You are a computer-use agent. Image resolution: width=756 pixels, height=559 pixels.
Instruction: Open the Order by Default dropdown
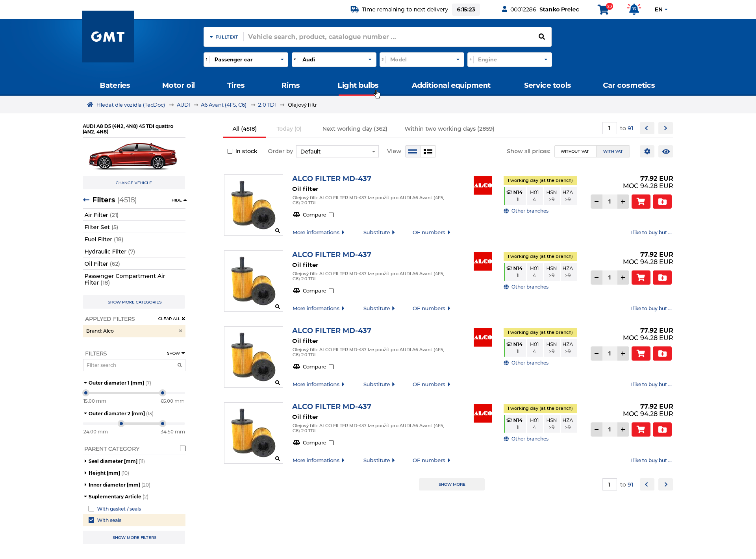click(337, 152)
